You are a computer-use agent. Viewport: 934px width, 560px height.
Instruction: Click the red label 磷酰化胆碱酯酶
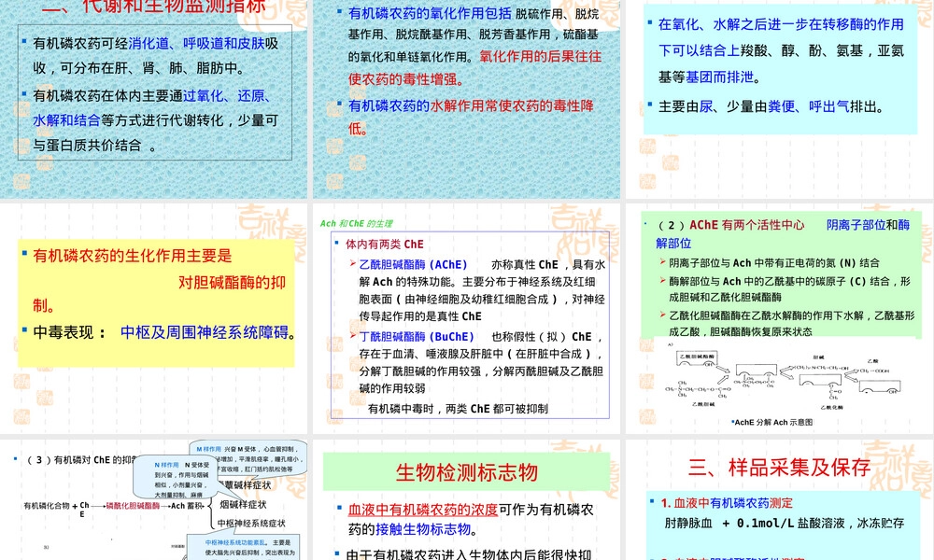point(133,506)
